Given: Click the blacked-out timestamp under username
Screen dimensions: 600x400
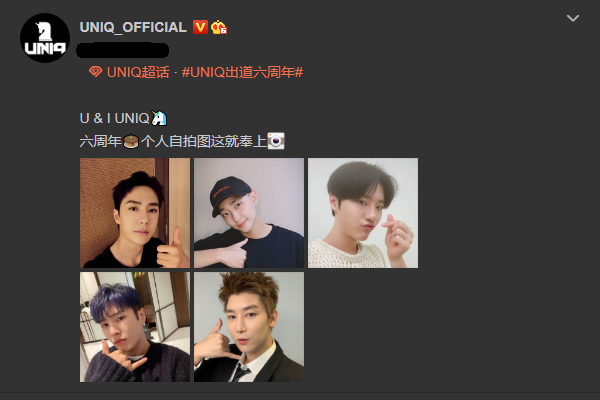Looking at the screenshot, I should pos(122,51).
